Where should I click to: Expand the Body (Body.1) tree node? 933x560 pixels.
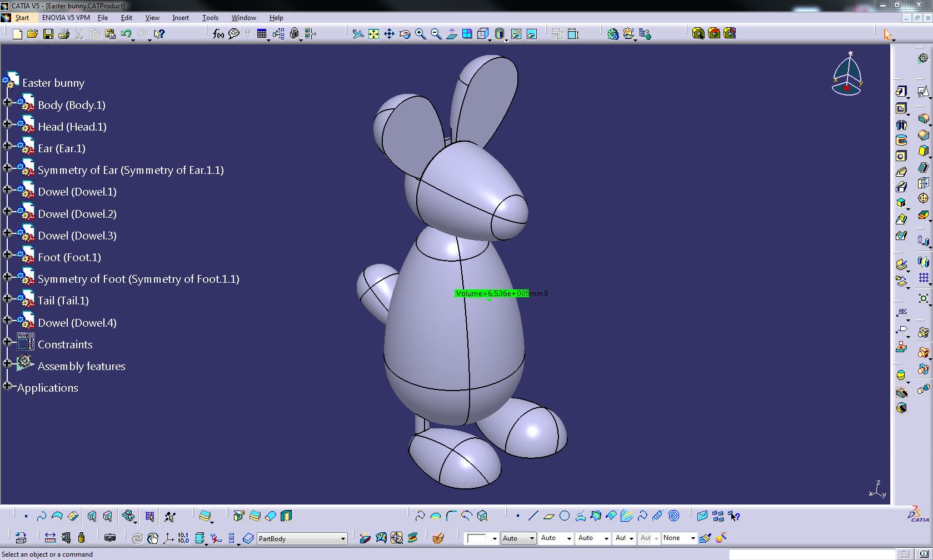[x=7, y=102]
